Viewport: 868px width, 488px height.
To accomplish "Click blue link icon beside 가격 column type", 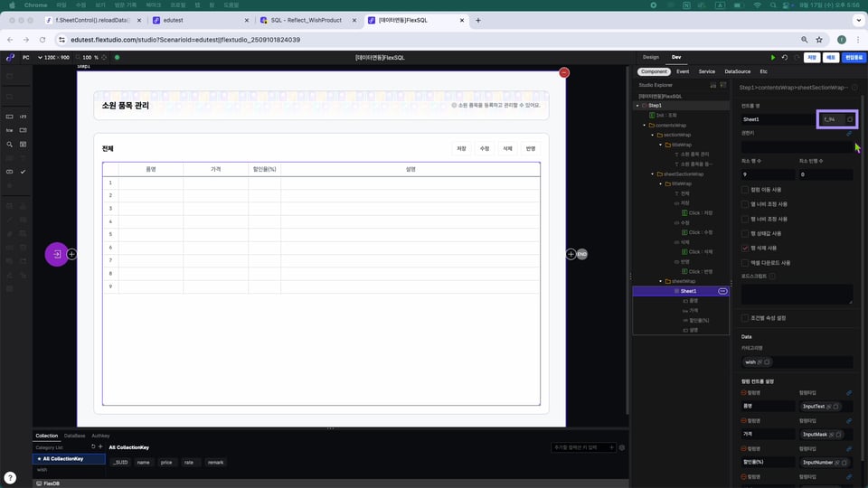I will click(849, 420).
